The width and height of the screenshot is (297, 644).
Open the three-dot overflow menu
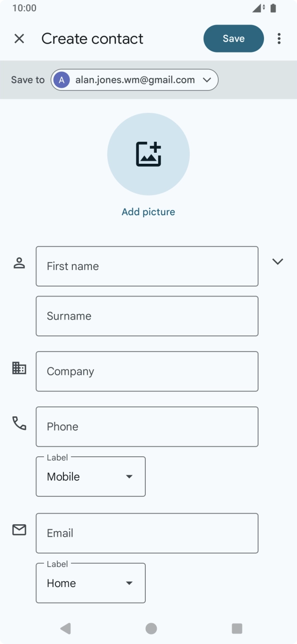pos(279,38)
